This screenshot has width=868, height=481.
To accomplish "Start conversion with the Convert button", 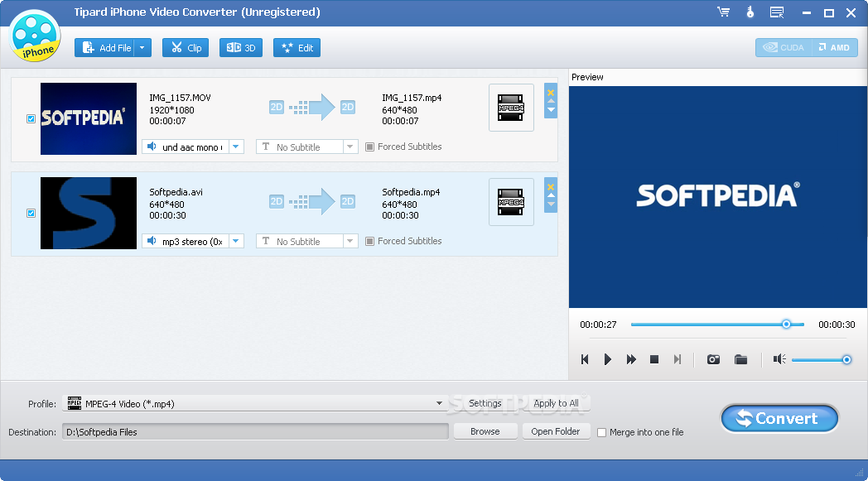I will (x=779, y=418).
